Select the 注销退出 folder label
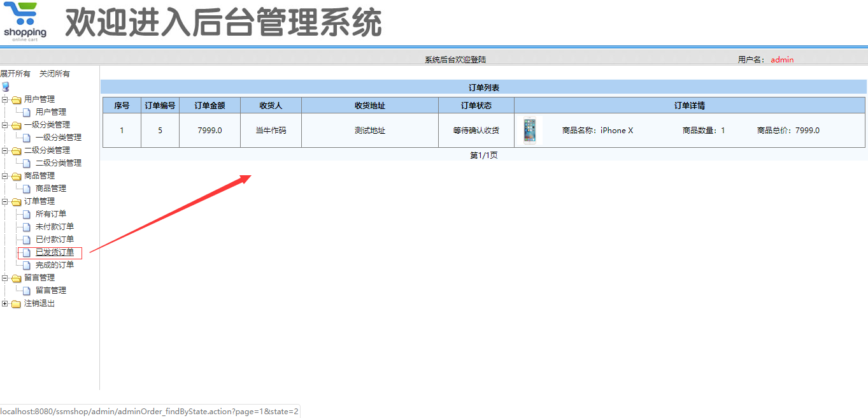The image size is (868, 418). tap(39, 303)
